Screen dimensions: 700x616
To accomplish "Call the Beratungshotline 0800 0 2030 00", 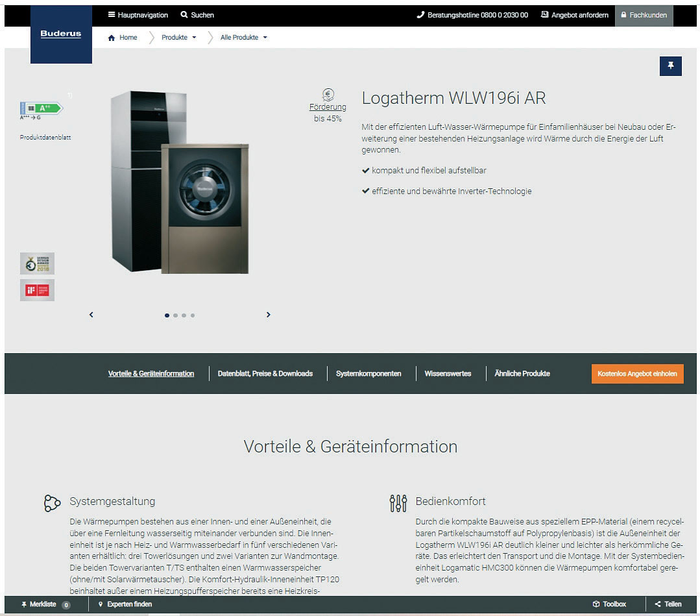I will 472,15.
